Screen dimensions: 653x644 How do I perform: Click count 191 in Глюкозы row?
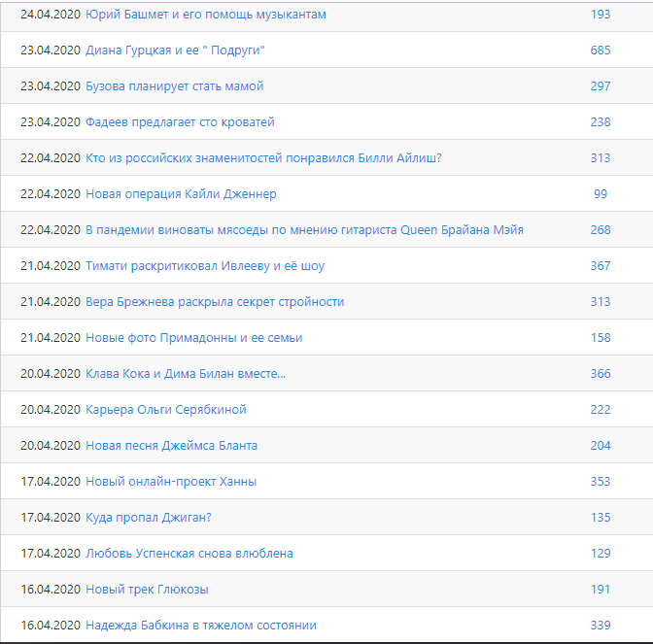coord(601,590)
